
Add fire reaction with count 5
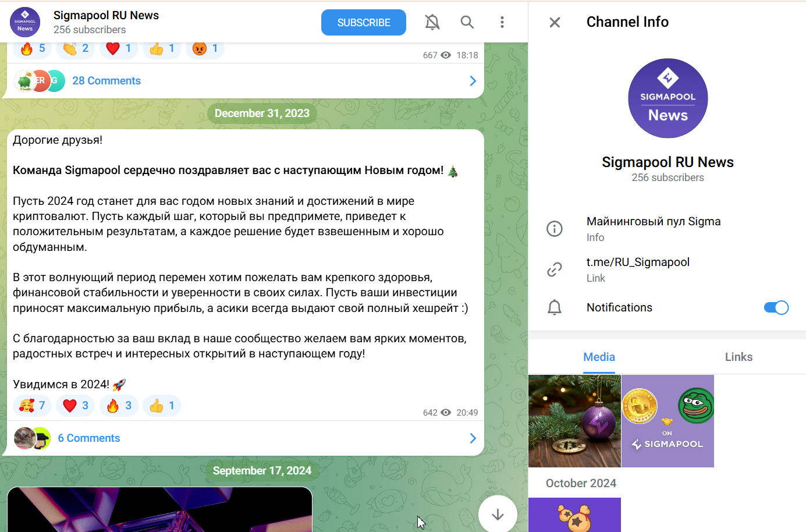pos(33,48)
